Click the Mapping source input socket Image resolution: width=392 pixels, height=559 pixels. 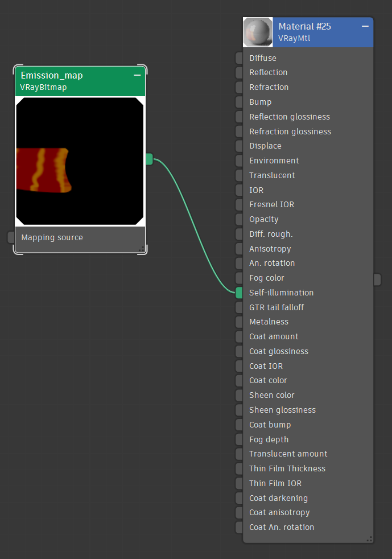point(11,237)
